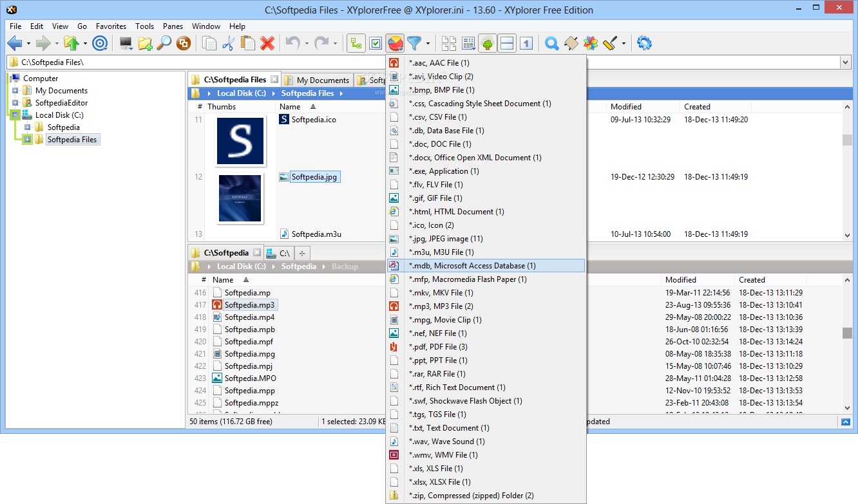
Task: Open Configuration via gear icon
Action: (644, 43)
